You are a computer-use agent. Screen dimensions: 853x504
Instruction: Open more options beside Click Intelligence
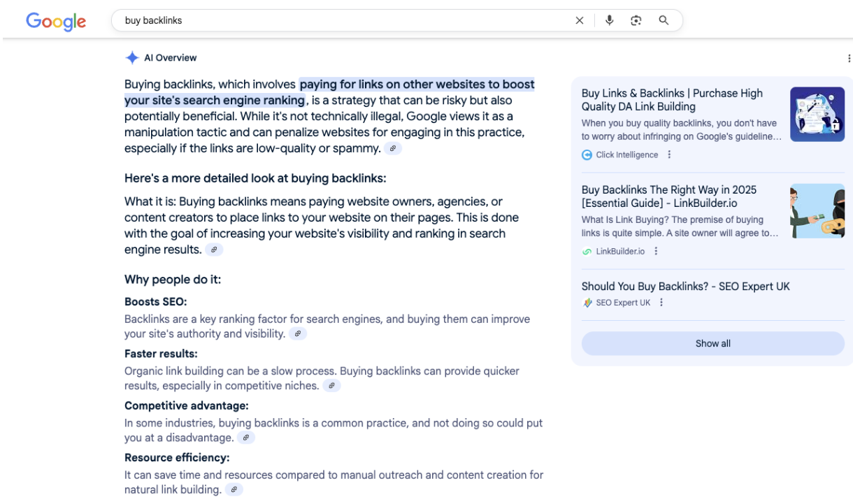click(x=669, y=154)
